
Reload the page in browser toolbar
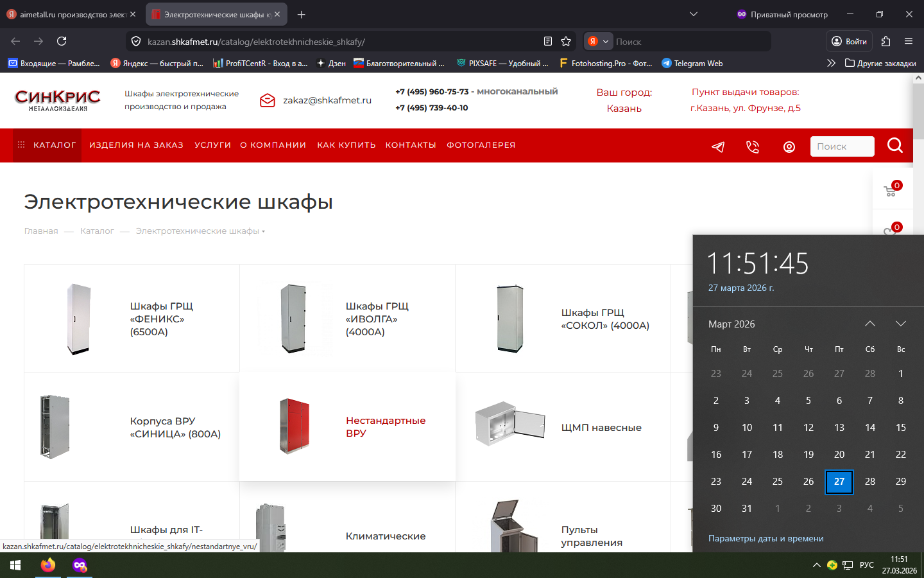pyautogui.click(x=62, y=41)
